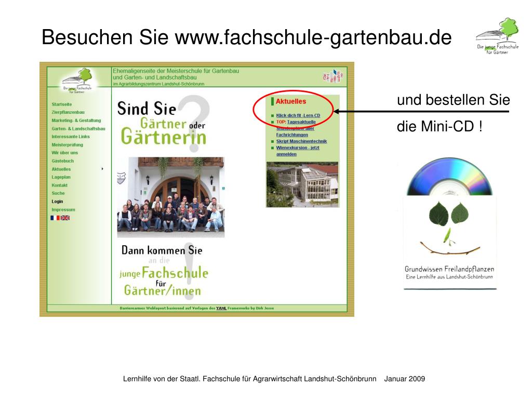
Task: Open Suche menu entry
Action: 58,193
